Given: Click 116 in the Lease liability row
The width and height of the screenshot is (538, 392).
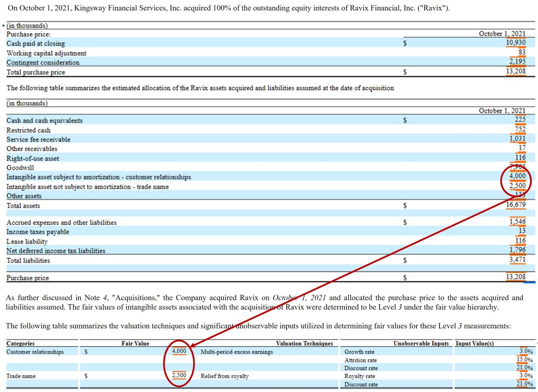Looking at the screenshot, I should pos(520,240).
